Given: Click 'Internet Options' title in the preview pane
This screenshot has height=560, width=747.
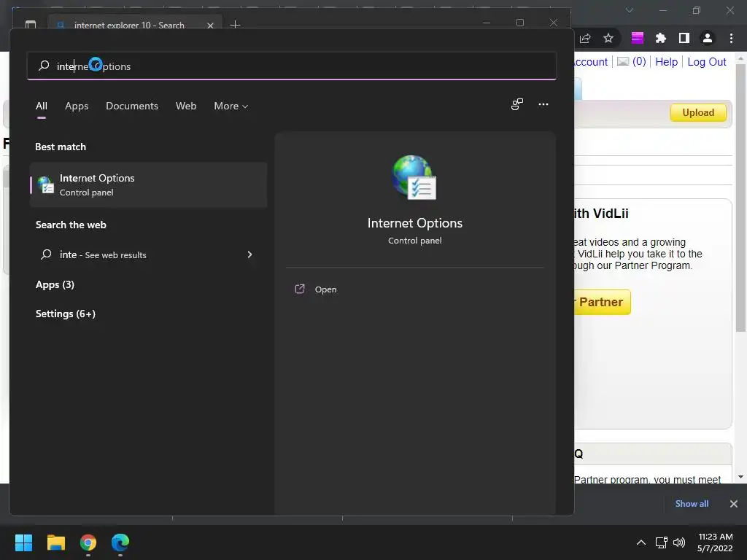Looking at the screenshot, I should click(415, 223).
